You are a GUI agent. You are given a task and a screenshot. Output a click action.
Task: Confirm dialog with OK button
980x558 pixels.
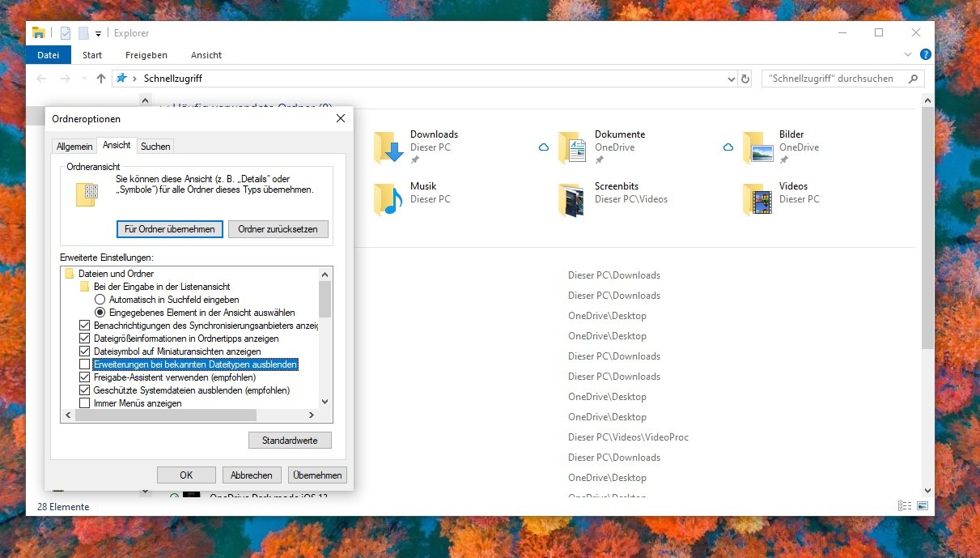tap(186, 475)
